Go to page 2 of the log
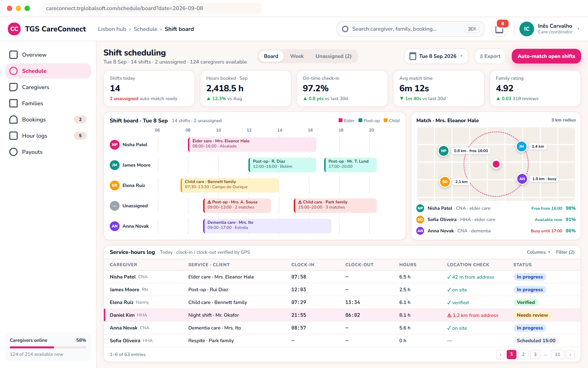 pyautogui.click(x=523, y=354)
